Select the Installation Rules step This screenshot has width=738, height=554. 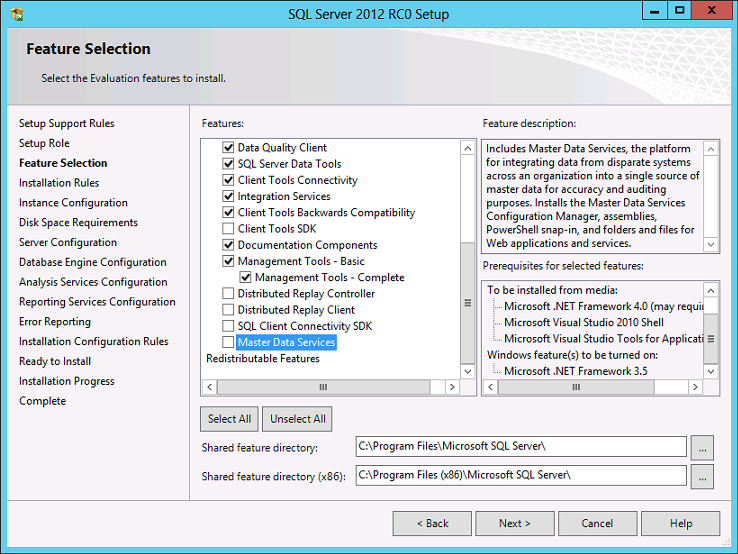pyautogui.click(x=59, y=183)
